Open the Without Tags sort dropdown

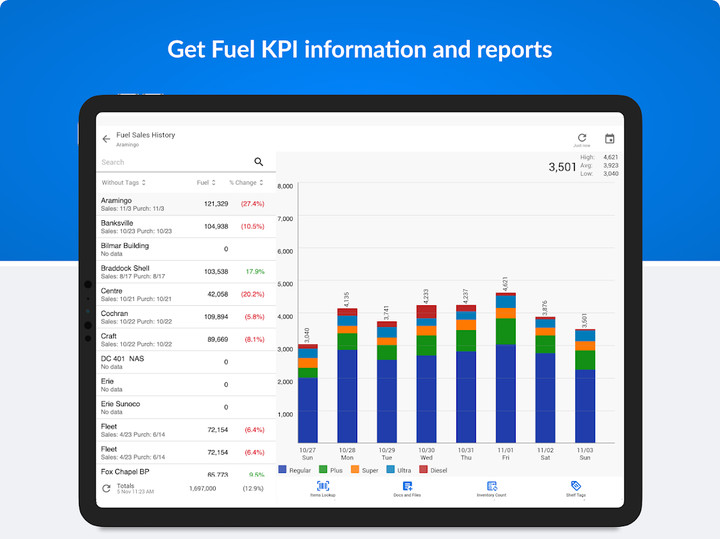coord(124,183)
